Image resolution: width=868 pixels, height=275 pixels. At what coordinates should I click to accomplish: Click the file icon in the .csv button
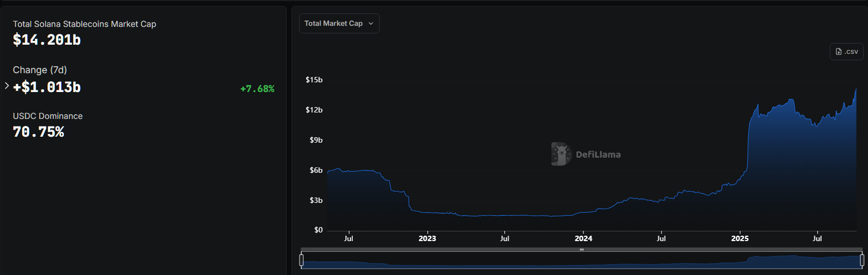click(838, 52)
